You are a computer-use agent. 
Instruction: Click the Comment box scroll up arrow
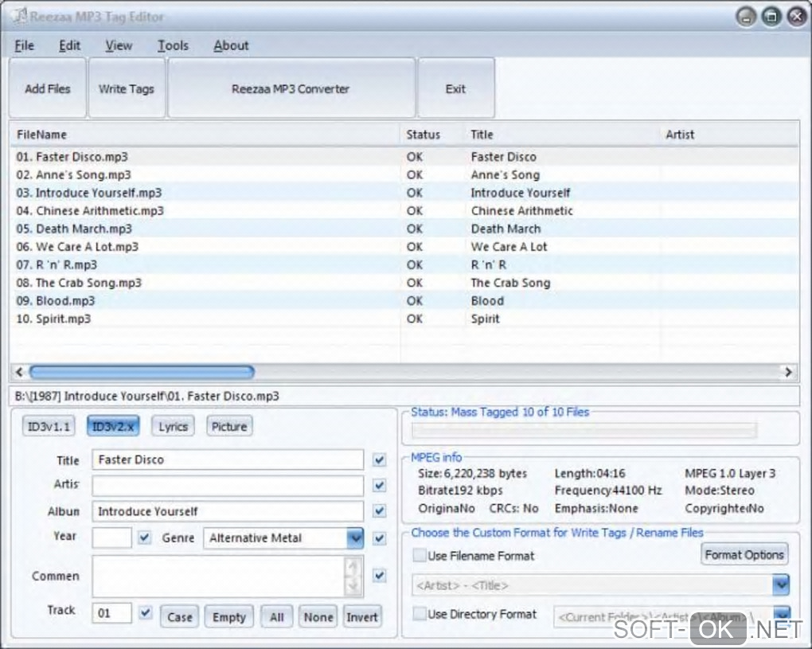coord(353,566)
